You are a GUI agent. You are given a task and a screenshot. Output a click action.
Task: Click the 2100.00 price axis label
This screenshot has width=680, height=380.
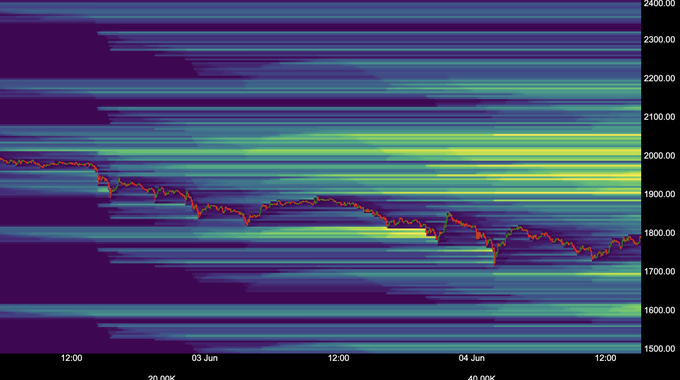point(659,117)
